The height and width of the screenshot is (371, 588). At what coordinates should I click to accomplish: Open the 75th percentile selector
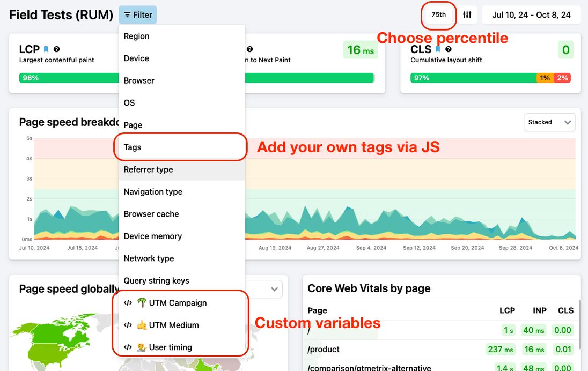[x=439, y=15]
